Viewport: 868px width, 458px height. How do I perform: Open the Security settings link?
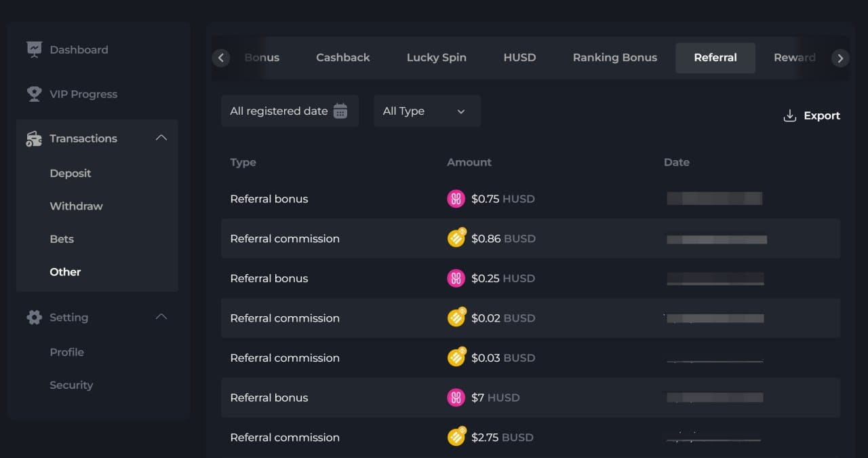(71, 385)
